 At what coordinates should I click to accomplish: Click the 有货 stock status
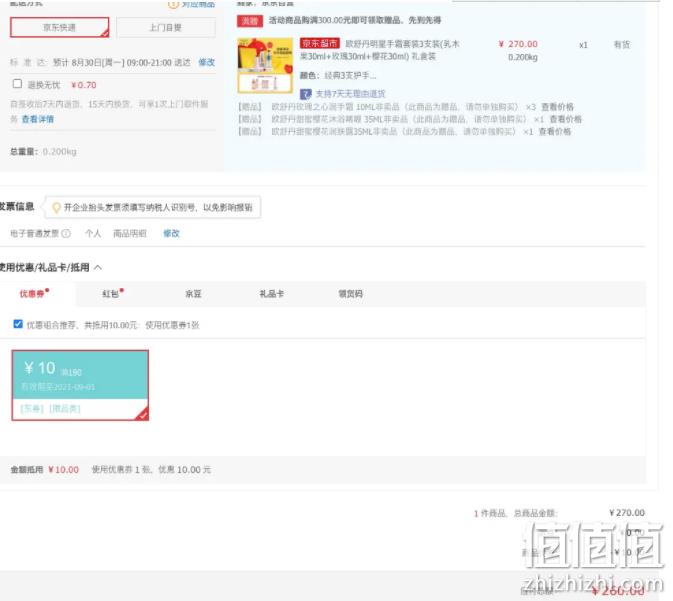[621, 44]
